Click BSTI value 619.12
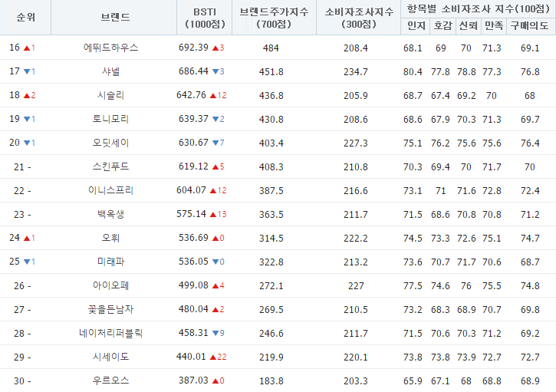The image size is (556, 392). coord(193,166)
